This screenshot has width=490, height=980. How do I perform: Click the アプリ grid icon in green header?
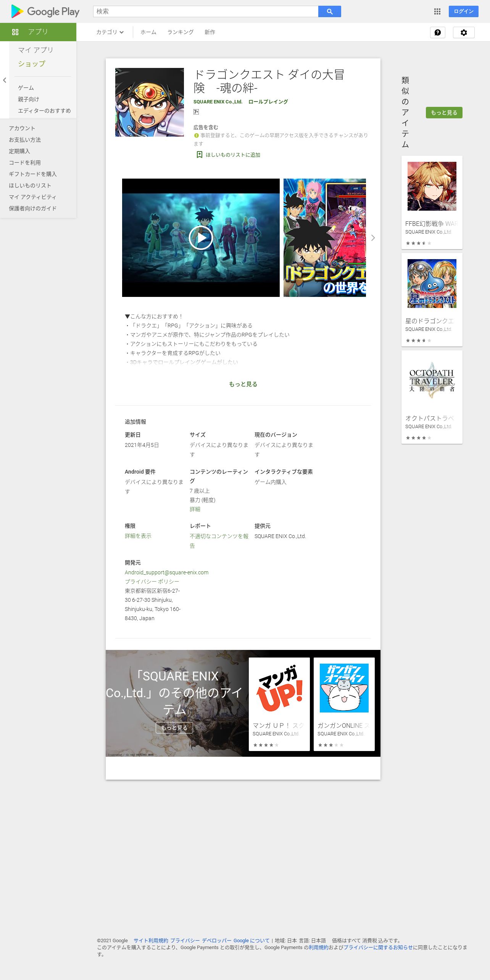[x=15, y=32]
